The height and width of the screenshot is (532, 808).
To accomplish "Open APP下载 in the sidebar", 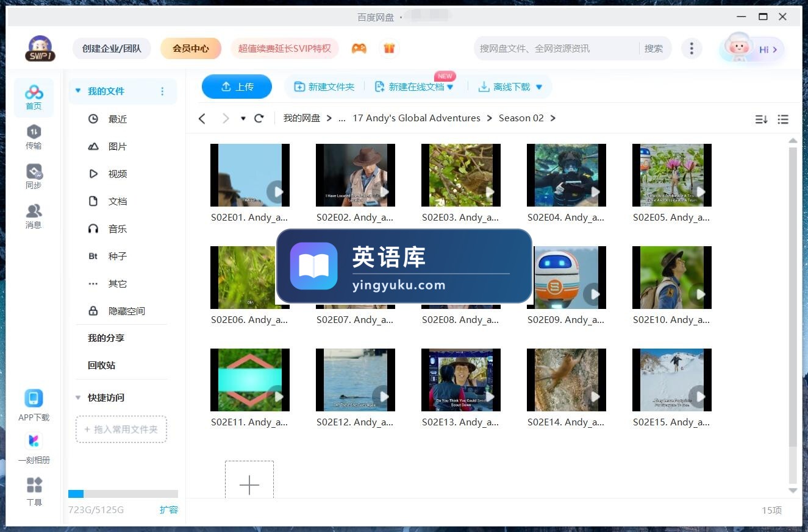I will click(34, 406).
